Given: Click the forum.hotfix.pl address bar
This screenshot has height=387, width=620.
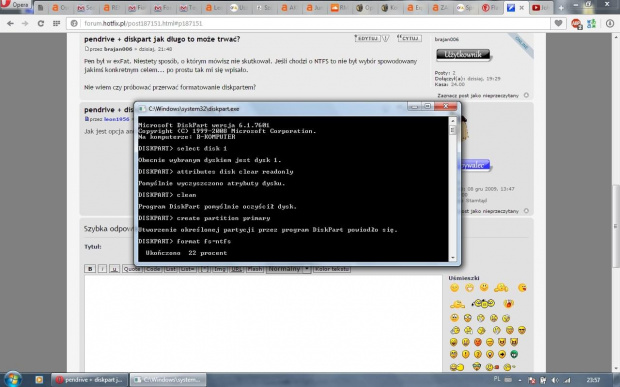Looking at the screenshot, I should coord(308,23).
